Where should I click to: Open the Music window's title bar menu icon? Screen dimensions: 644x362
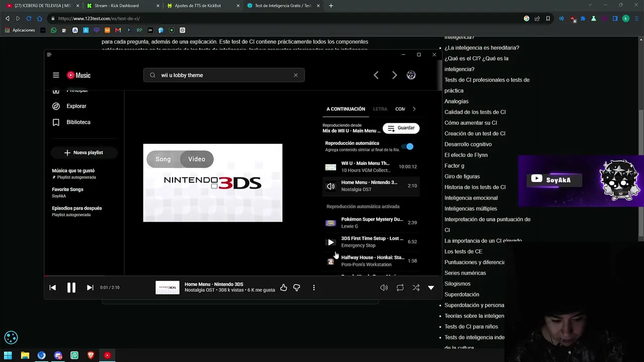(49, 54)
